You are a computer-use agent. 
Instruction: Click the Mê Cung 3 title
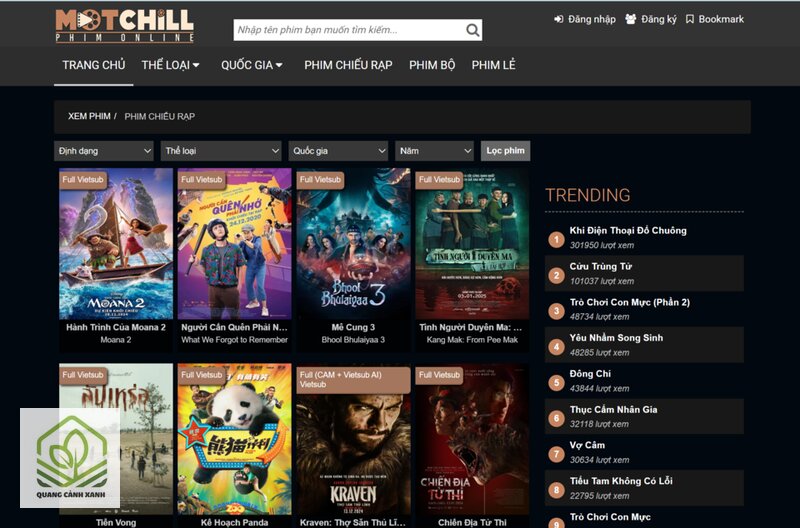353,328
